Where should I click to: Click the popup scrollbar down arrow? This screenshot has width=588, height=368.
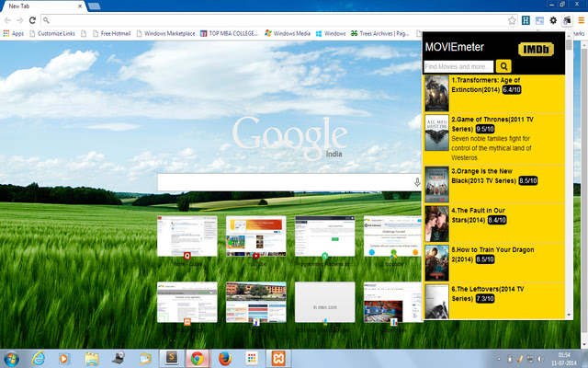point(569,315)
